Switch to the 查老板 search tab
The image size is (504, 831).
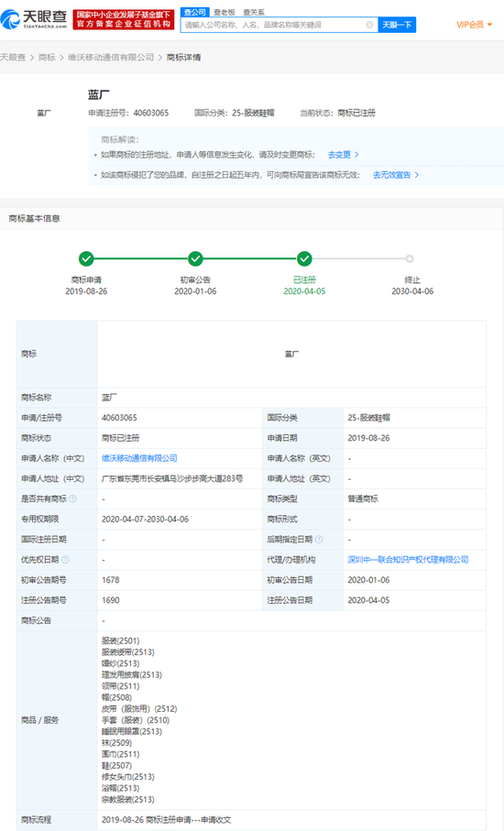(225, 12)
